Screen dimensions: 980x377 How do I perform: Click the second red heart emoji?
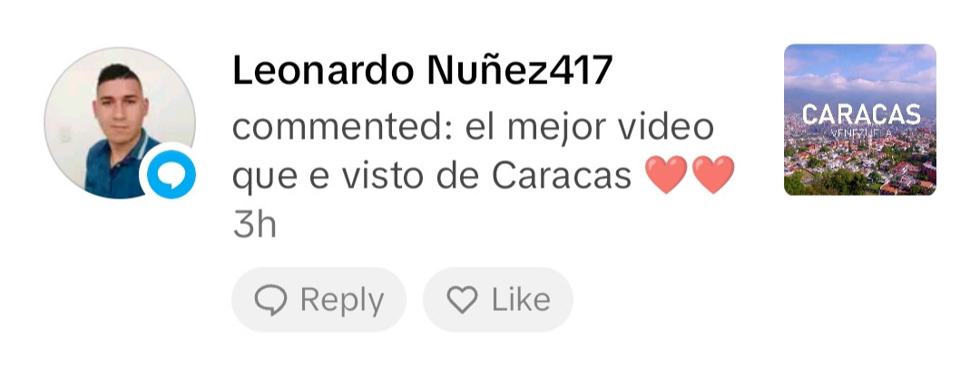pyautogui.click(x=713, y=176)
